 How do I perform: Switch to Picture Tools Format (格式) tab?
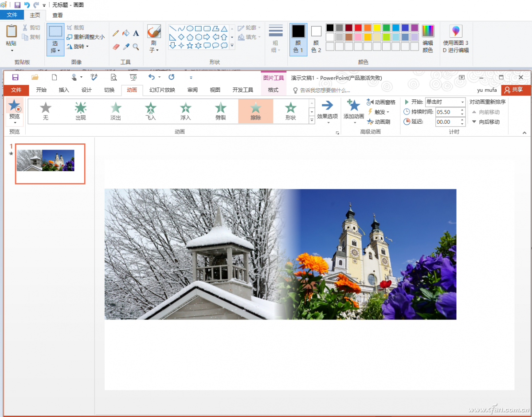coord(273,90)
